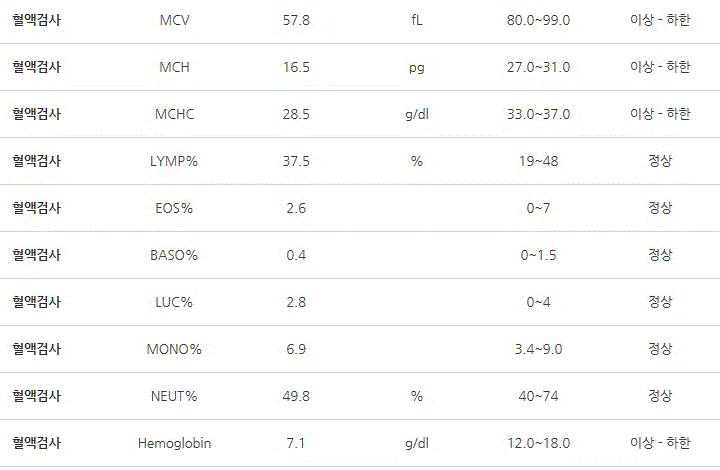Select the pg unit in MCH row

point(416,67)
